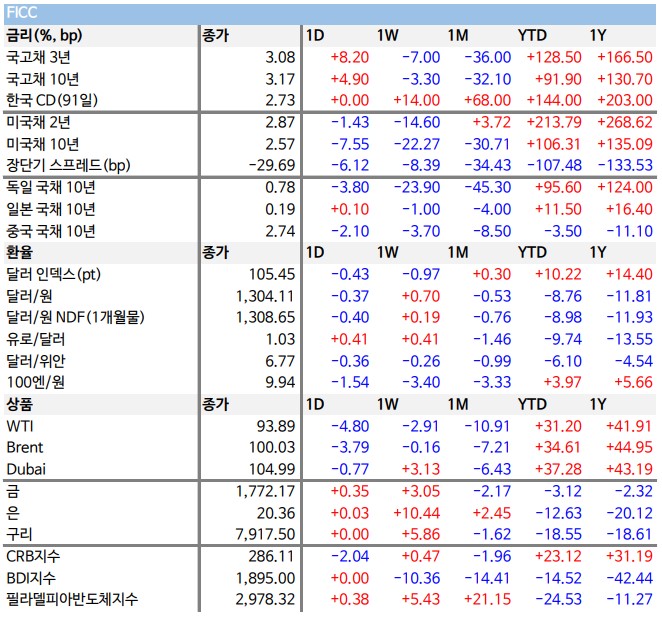Click Brent 1Y change +44.95
Screen dimensions: 662x618
click(x=629, y=447)
